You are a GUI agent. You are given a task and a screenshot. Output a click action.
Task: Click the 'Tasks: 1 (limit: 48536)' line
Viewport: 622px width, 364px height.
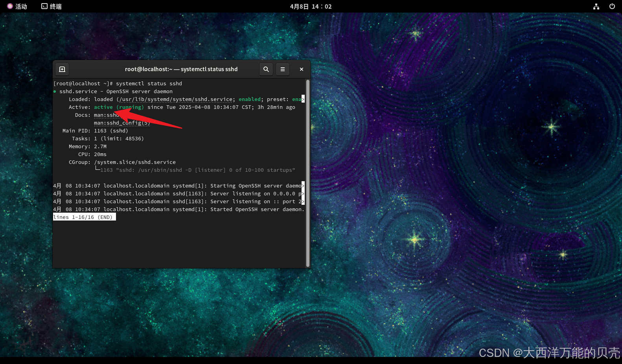click(108, 139)
